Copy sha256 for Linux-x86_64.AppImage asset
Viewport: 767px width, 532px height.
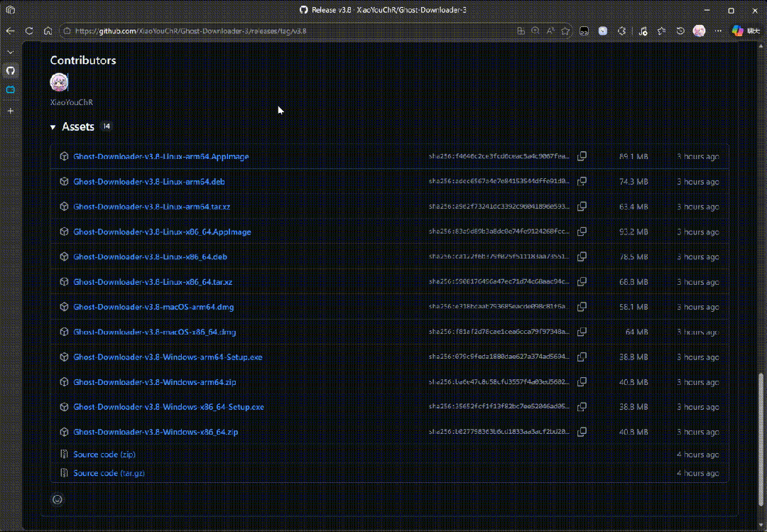point(582,231)
